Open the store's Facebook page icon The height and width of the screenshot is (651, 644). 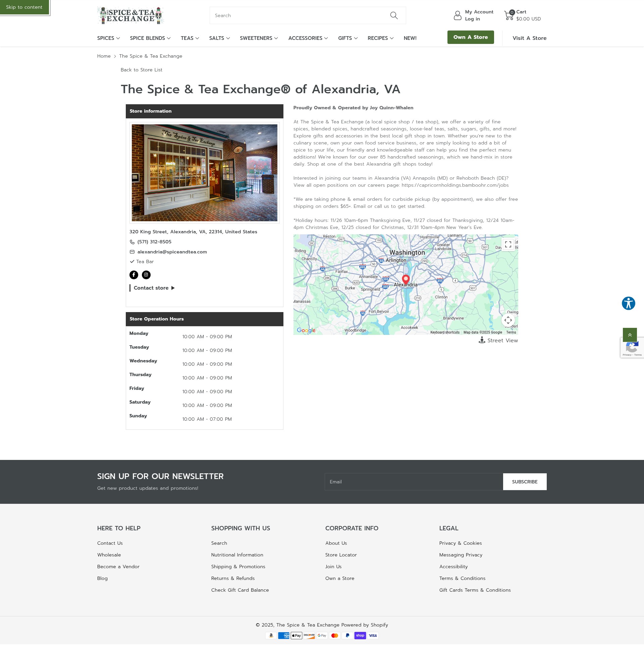[134, 275]
